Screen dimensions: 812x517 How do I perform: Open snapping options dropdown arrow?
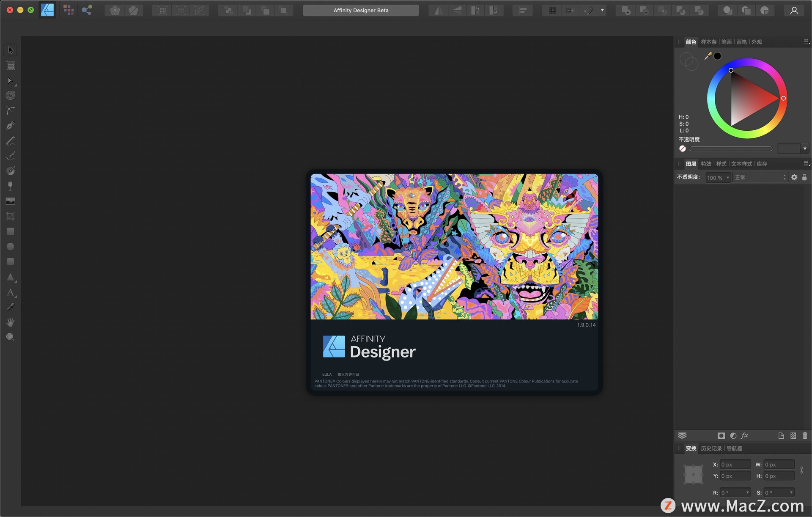coord(602,11)
